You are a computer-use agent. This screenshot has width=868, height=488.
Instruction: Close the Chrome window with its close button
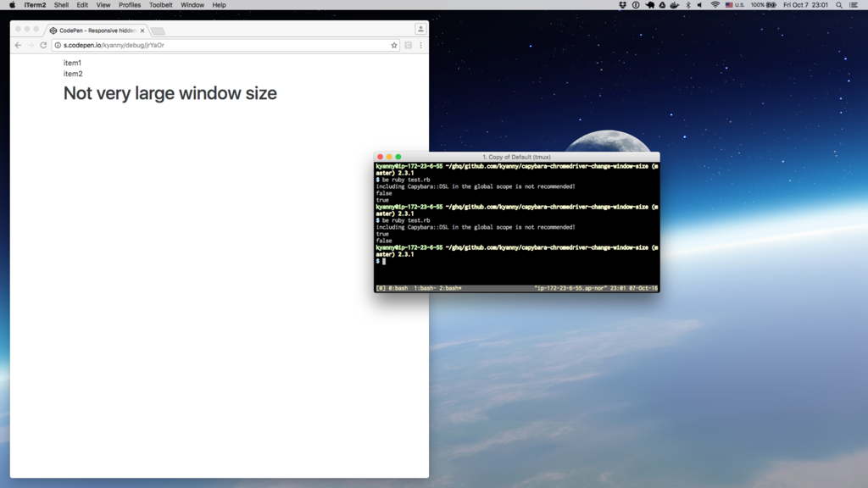point(19,29)
